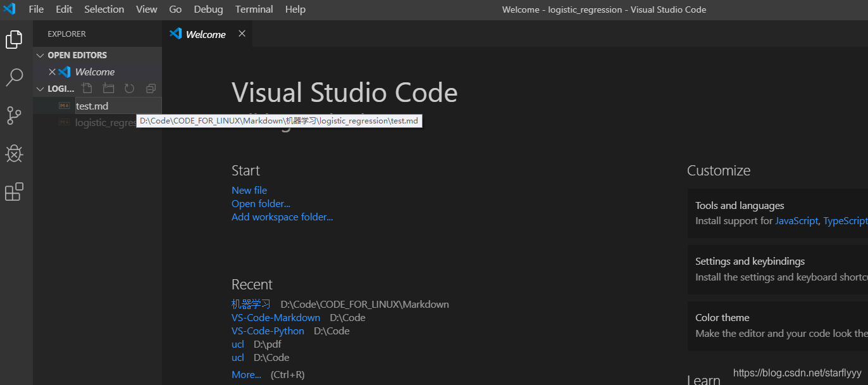Open recent VS-Code-Markdown folder
Image resolution: width=868 pixels, height=385 pixels.
tap(276, 317)
